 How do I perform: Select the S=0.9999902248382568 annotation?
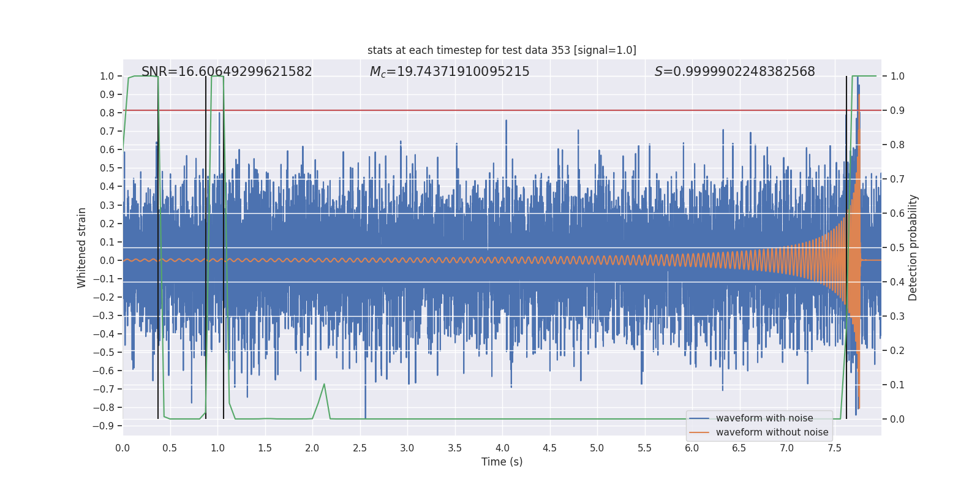[734, 72]
